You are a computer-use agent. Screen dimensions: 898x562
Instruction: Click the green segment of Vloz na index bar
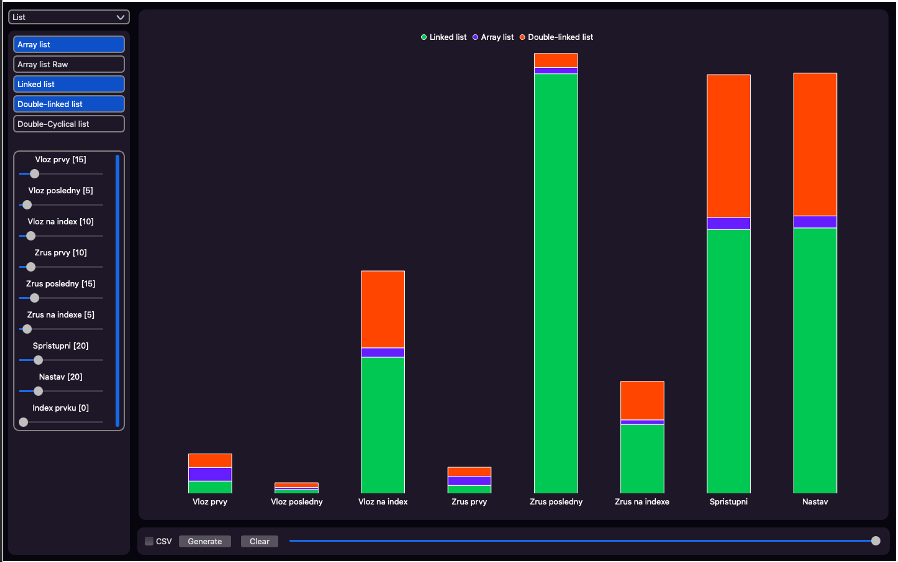[x=383, y=425]
